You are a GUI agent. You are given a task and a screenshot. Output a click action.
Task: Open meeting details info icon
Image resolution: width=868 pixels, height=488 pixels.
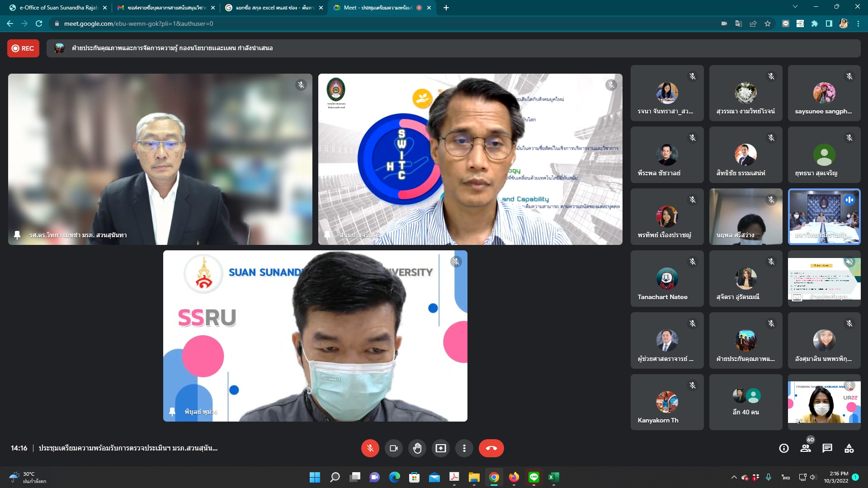(784, 448)
